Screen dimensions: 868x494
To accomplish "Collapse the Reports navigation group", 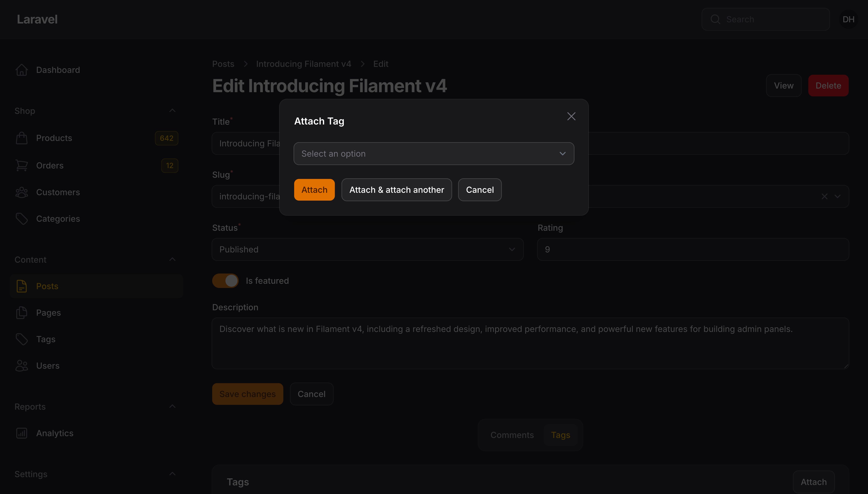I will pos(172,406).
